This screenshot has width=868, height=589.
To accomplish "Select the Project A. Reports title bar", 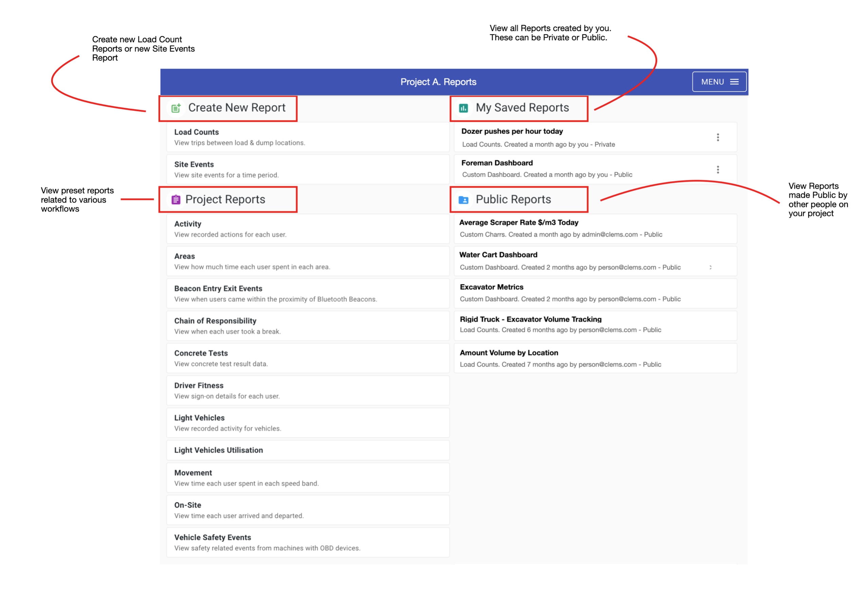I will click(x=438, y=81).
